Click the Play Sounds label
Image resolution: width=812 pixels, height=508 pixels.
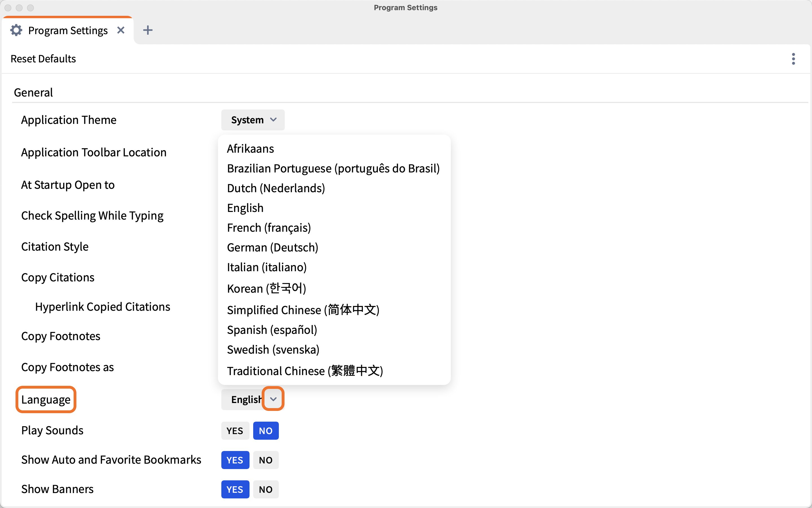(52, 430)
